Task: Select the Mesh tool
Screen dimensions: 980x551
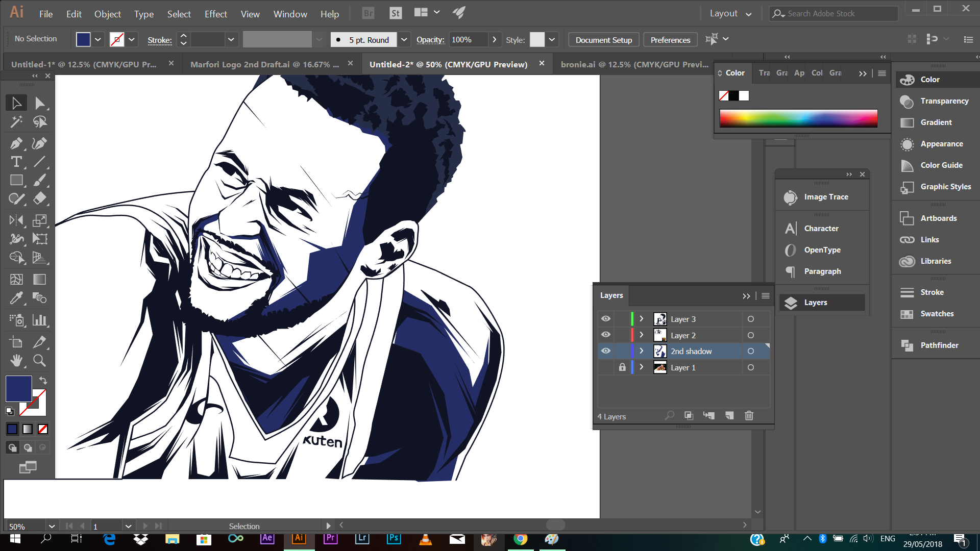Action: 16,279
